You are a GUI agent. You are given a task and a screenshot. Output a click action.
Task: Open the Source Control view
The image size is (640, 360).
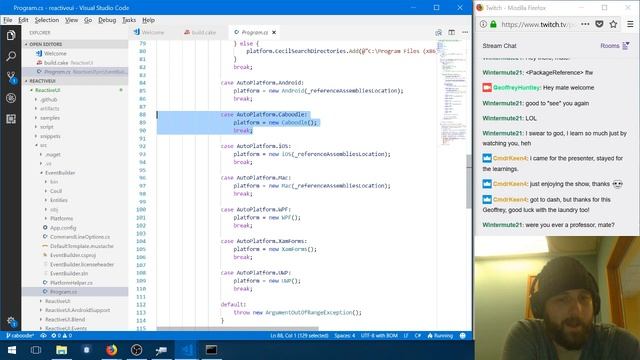(x=11, y=77)
